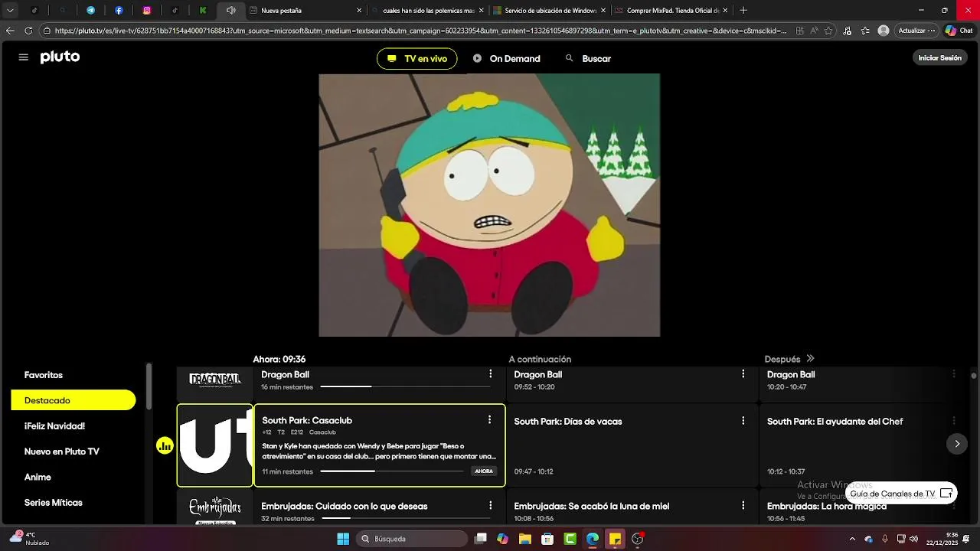
Task: Switch to Nueva pestaña tab
Action: (306, 11)
